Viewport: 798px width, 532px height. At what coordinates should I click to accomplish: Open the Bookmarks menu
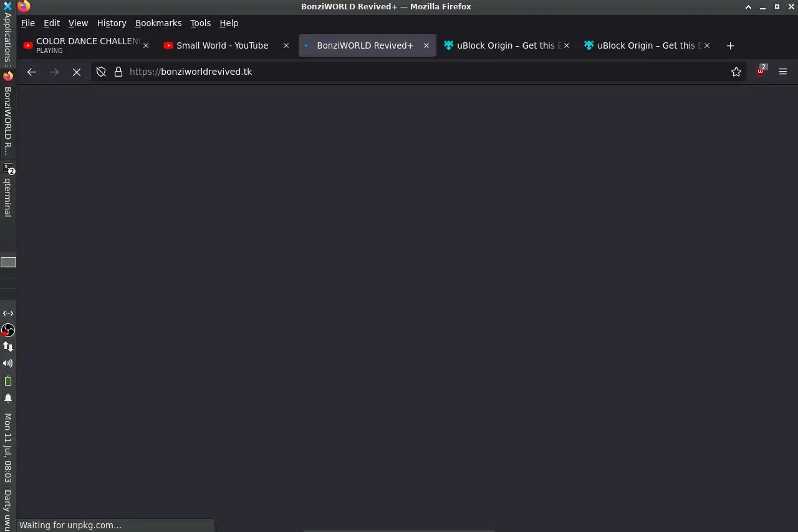coord(158,23)
